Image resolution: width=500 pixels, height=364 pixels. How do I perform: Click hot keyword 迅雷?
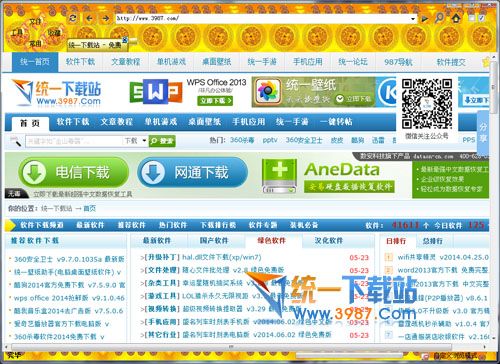point(378,140)
